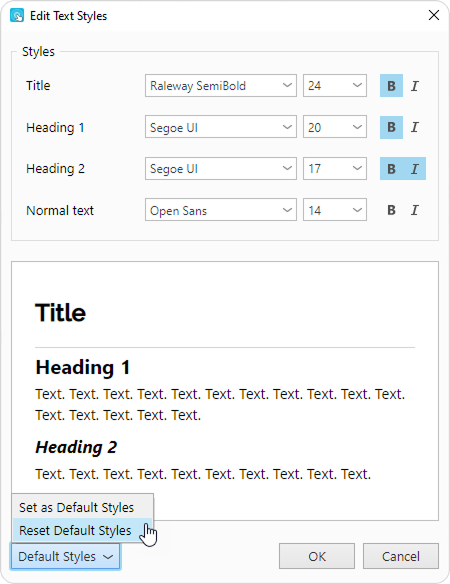Enable bold for Normal text
This screenshot has height=584, width=450.
pyautogui.click(x=391, y=210)
